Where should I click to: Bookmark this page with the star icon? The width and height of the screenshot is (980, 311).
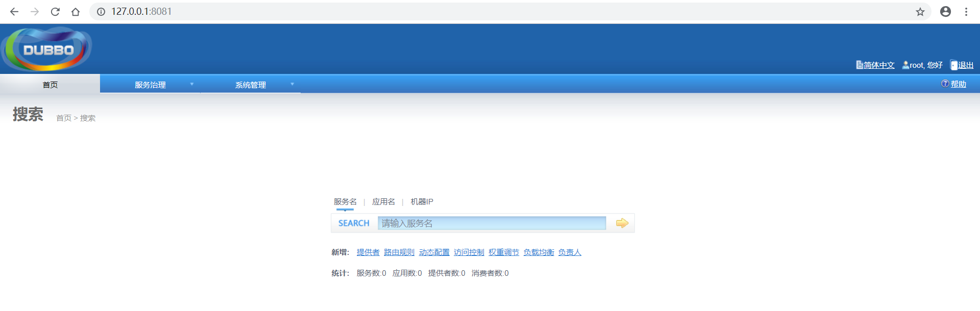click(x=920, y=12)
